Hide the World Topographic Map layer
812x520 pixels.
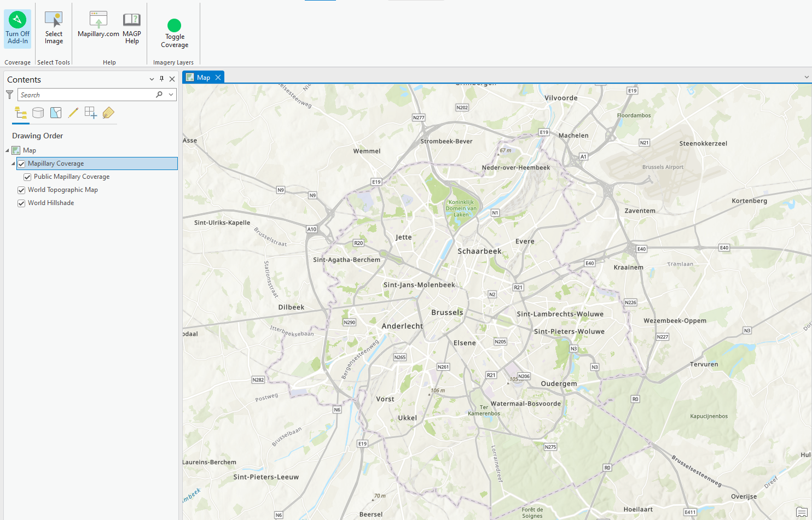click(21, 190)
